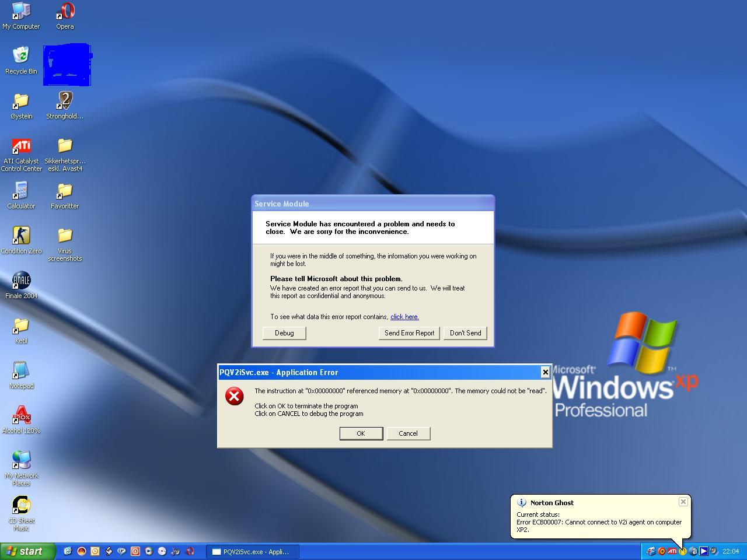Open the Favoritter folder
Viewport: 747px width, 560px height.
(65, 195)
